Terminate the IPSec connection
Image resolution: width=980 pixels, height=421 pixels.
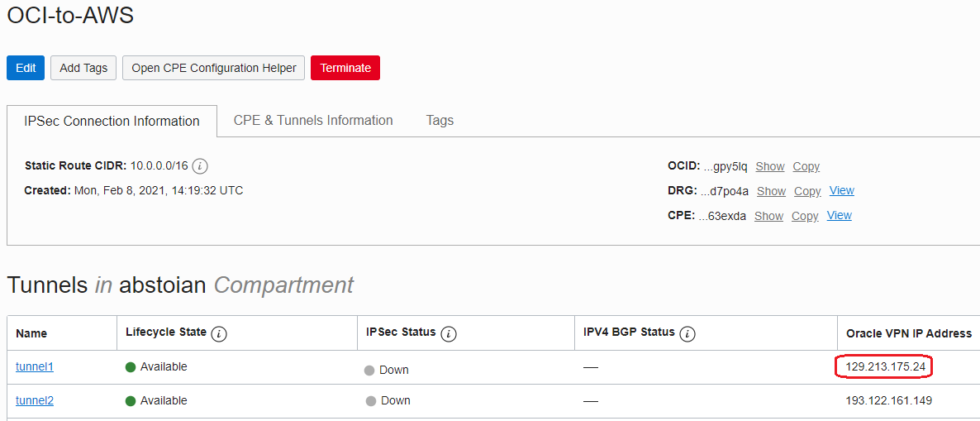coord(345,68)
